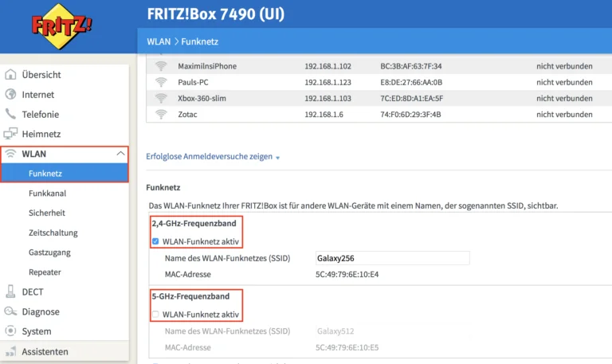
Task: Click the Assistenten wand icon
Action: point(10,351)
